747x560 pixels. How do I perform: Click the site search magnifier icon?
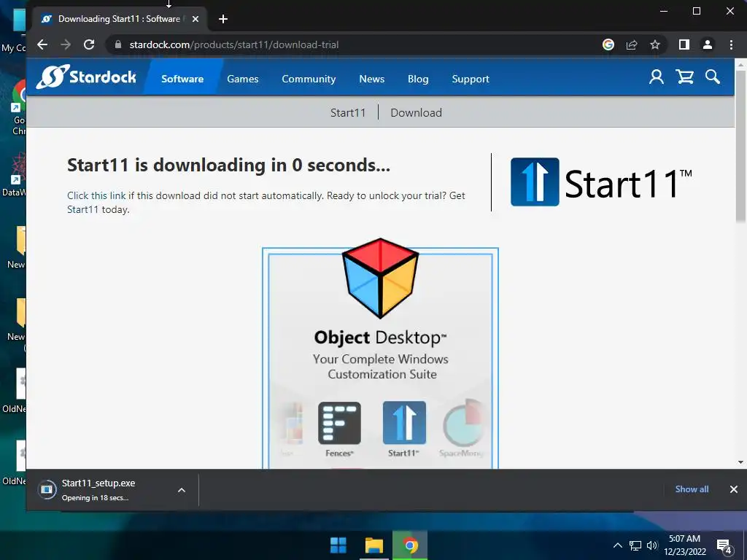(x=713, y=77)
